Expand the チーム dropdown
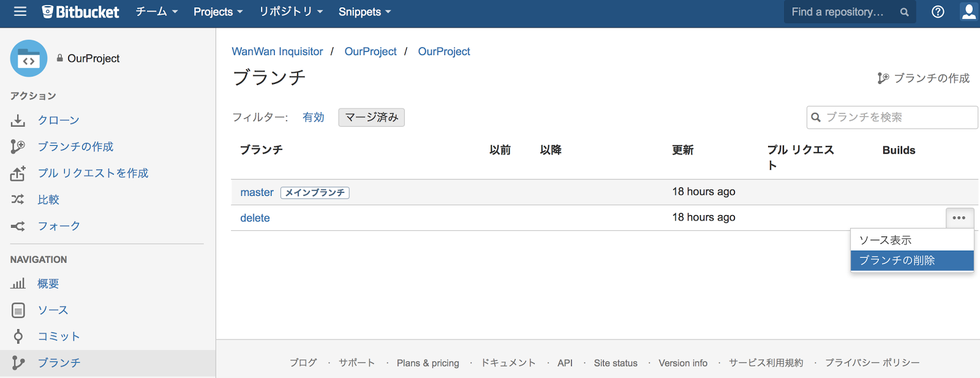The image size is (980, 378). 156,12
